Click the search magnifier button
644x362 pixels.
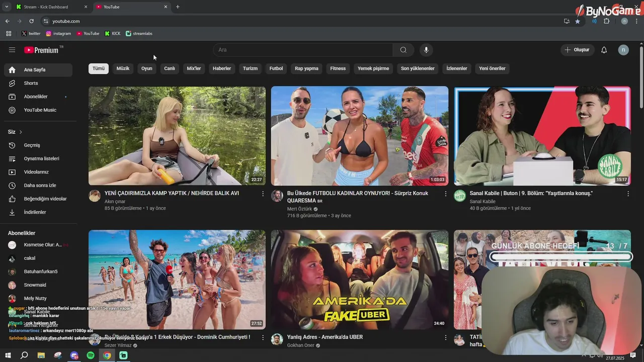tap(404, 50)
